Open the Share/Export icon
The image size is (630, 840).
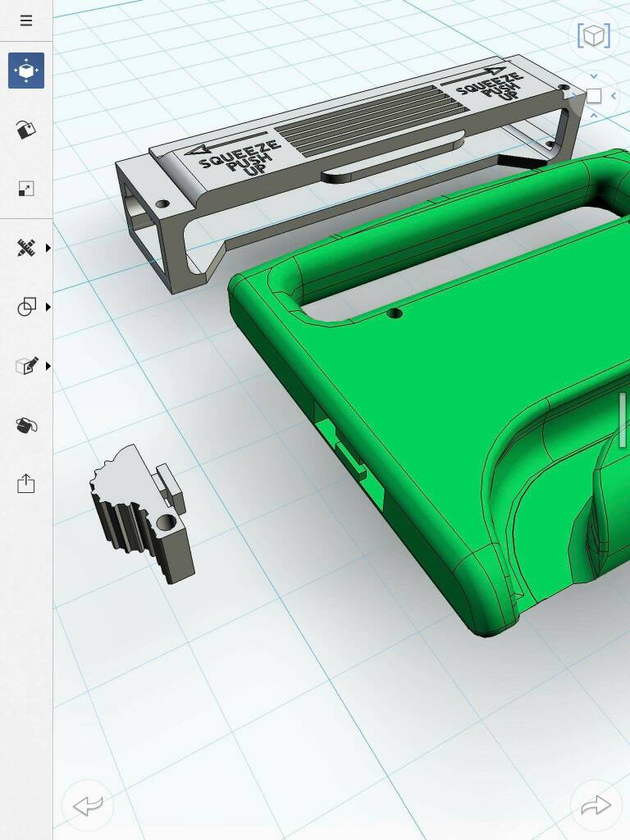(x=25, y=484)
